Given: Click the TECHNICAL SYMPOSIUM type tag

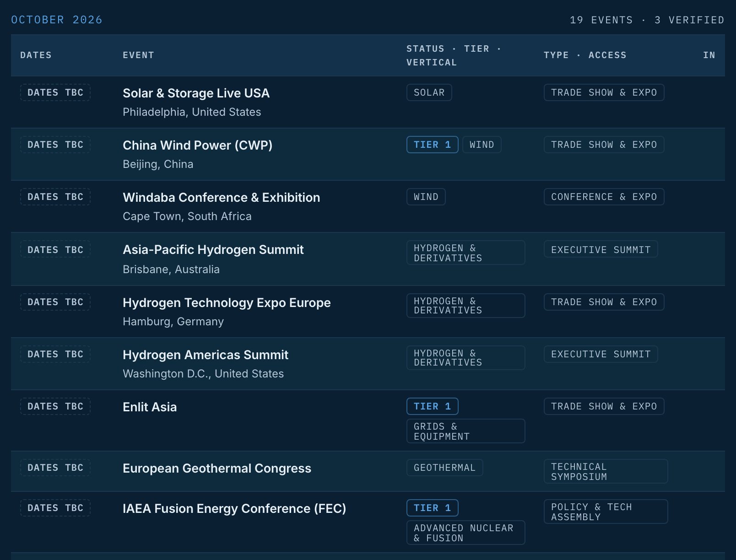Looking at the screenshot, I should [x=606, y=471].
